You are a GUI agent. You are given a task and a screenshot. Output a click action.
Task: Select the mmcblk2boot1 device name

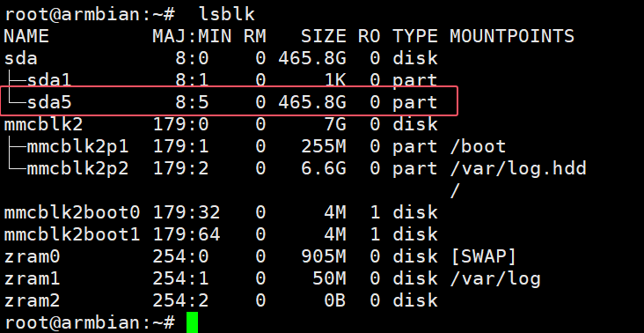pyautogui.click(x=72, y=234)
